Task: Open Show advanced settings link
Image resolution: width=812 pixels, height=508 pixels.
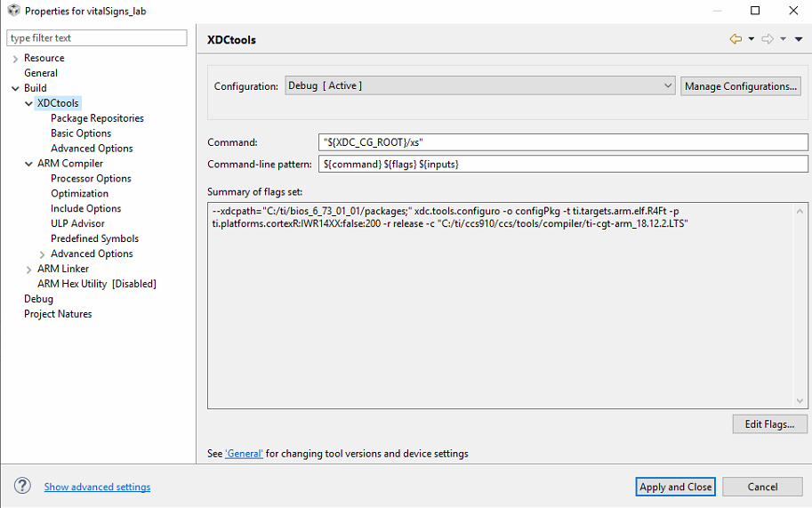Action: click(x=97, y=488)
